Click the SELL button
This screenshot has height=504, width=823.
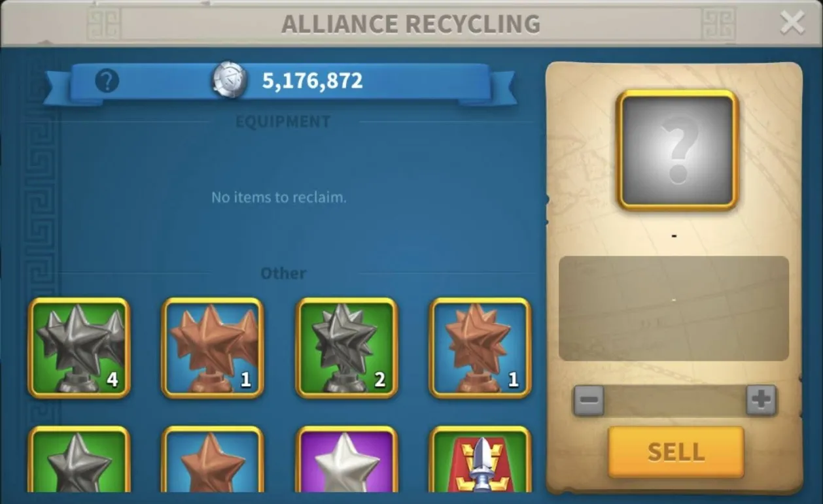(x=676, y=452)
